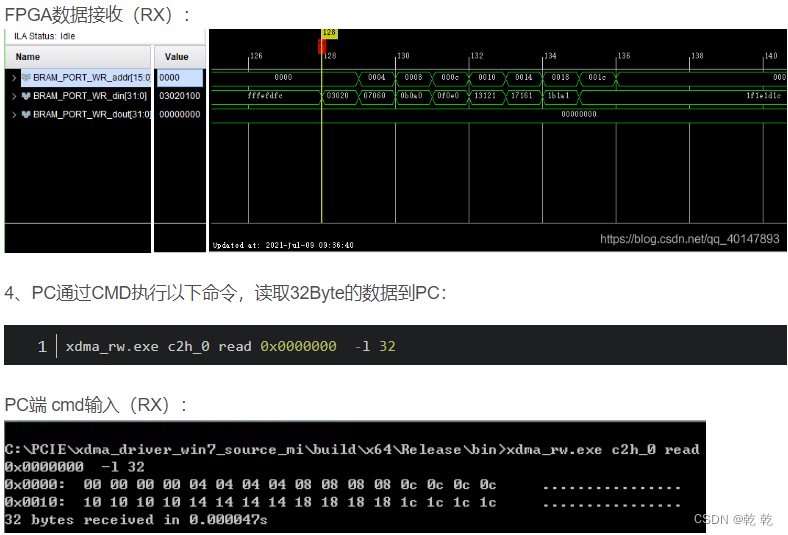Click the 126 tick on the time ruler
788x535 pixels.
pyautogui.click(x=256, y=56)
